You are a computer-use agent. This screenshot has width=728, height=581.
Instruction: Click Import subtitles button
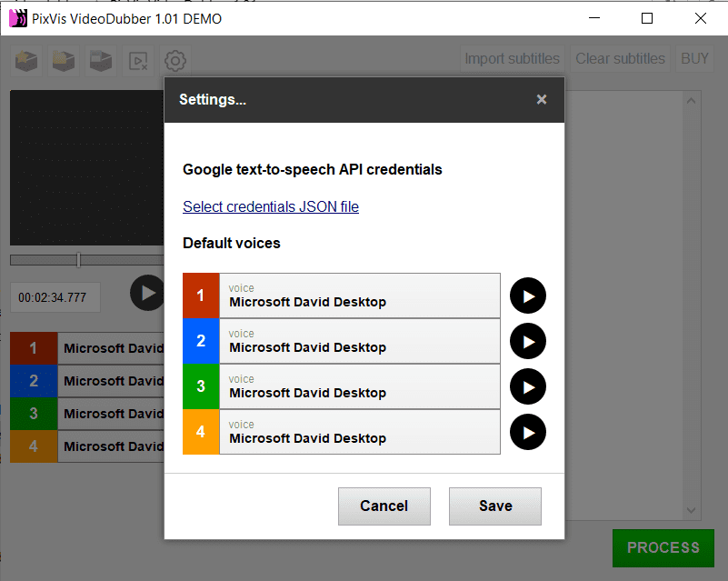(x=512, y=59)
